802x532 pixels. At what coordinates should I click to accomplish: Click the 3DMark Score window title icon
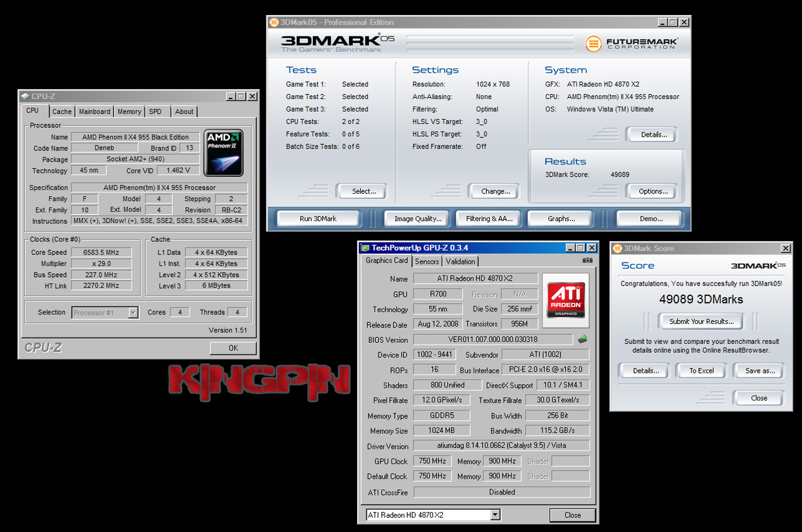pos(617,248)
